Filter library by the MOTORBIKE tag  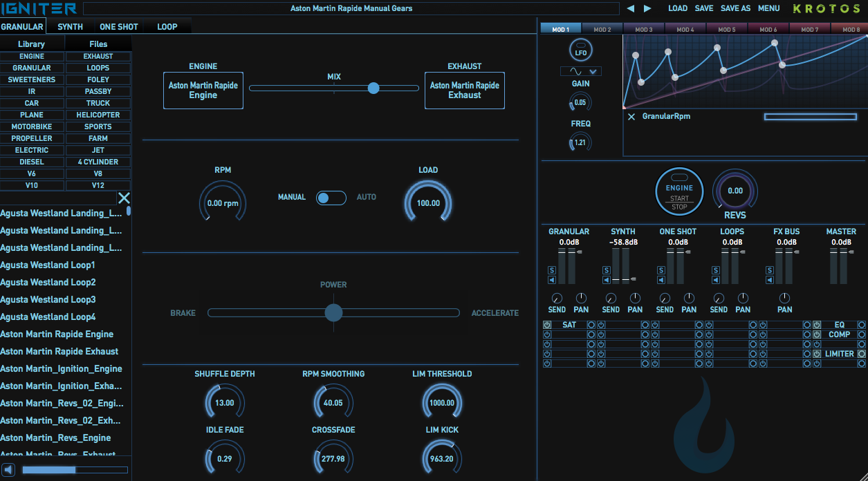point(32,126)
